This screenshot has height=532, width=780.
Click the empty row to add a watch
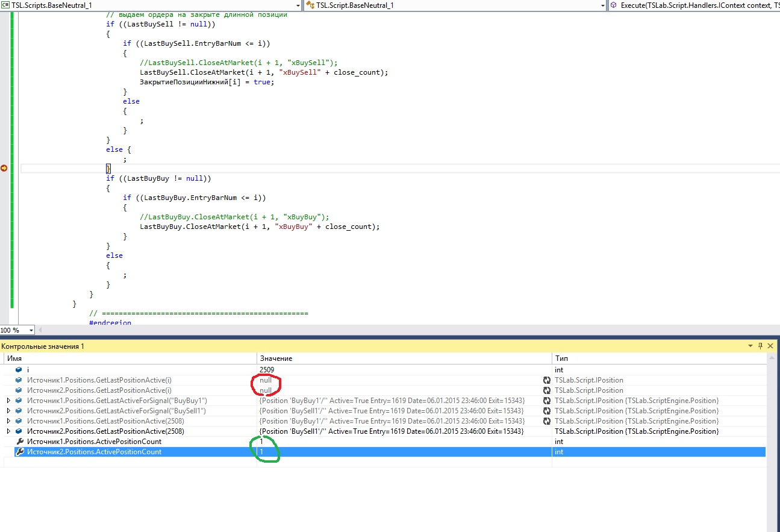point(129,462)
